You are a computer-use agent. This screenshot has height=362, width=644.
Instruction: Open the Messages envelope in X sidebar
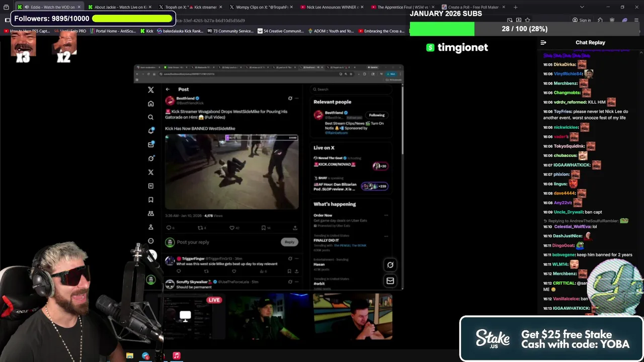tap(150, 144)
